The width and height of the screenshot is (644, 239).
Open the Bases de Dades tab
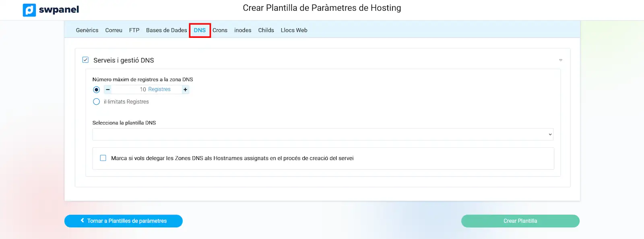point(166,30)
